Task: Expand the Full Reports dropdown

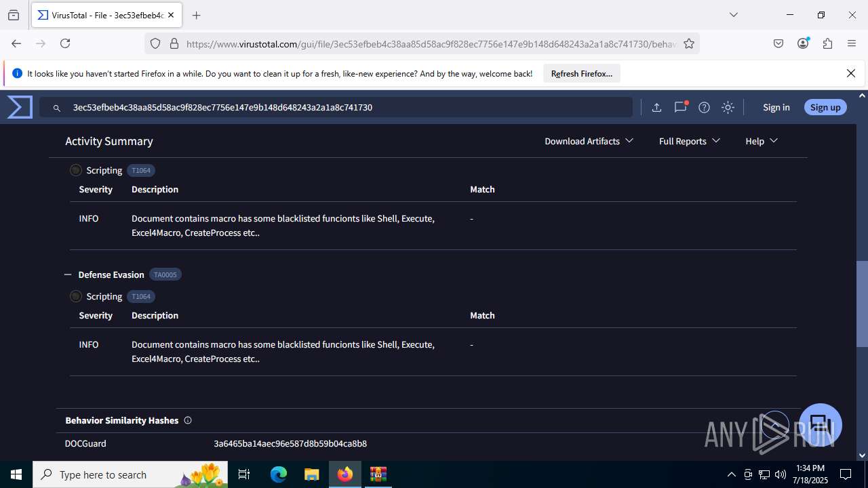Action: pyautogui.click(x=689, y=141)
